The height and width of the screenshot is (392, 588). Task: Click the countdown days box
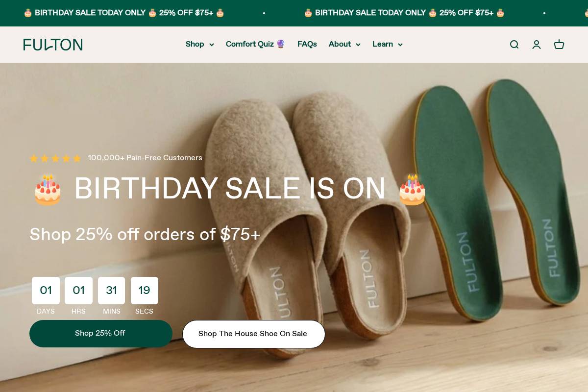click(46, 291)
